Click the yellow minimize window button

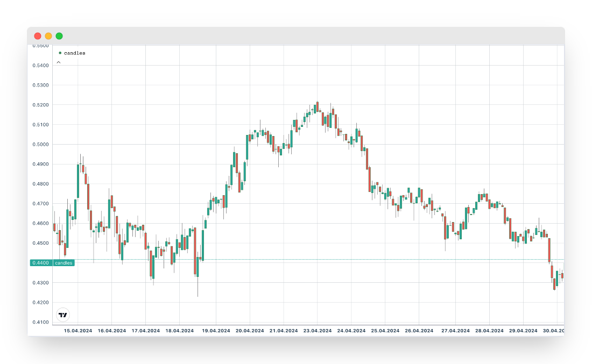coord(48,36)
